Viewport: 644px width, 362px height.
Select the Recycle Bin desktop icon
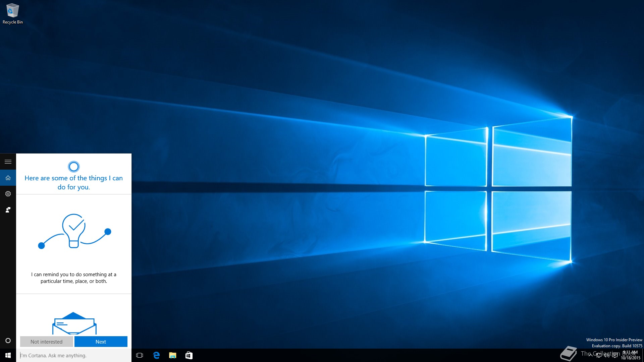[x=13, y=14]
